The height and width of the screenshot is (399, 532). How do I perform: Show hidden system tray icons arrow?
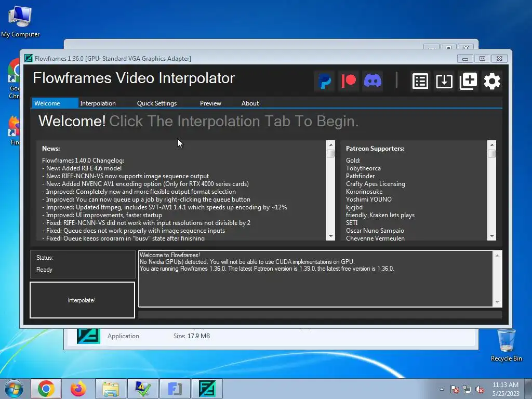pos(442,389)
